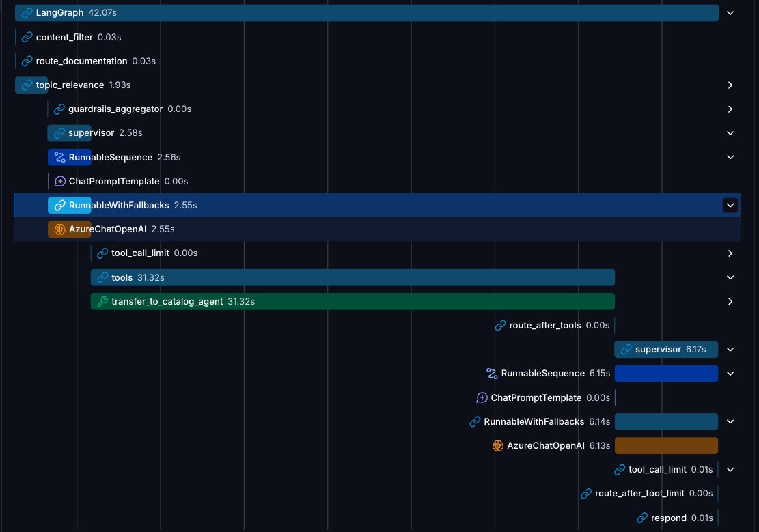The height and width of the screenshot is (532, 759).
Task: Click the chain icon beside tools 31.32s
Action: point(102,277)
